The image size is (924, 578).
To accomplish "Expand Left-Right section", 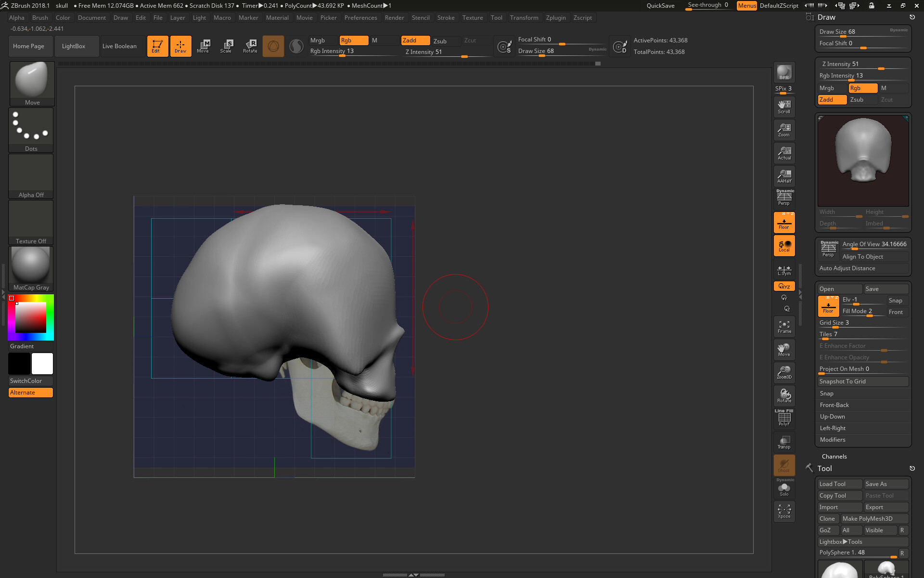I will 833,428.
